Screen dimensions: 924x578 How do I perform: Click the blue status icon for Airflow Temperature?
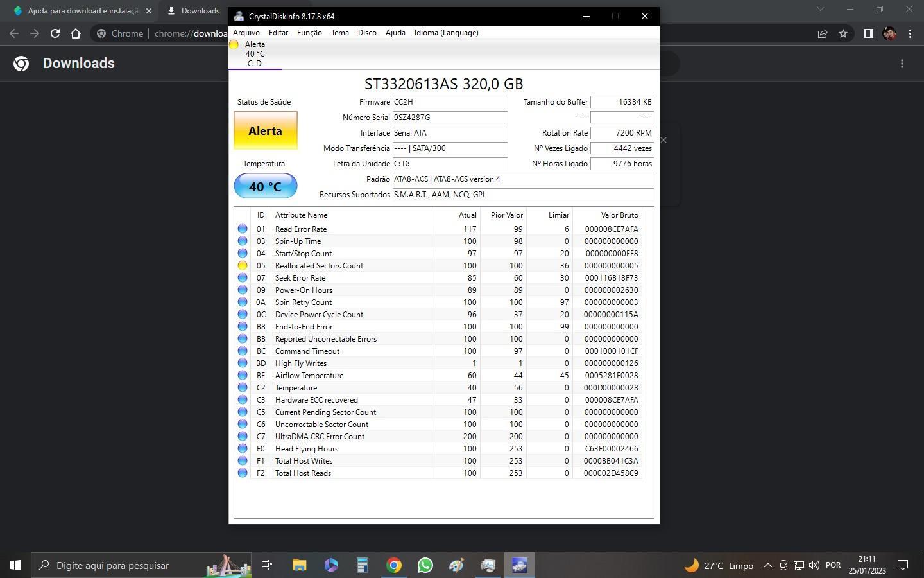click(x=243, y=376)
